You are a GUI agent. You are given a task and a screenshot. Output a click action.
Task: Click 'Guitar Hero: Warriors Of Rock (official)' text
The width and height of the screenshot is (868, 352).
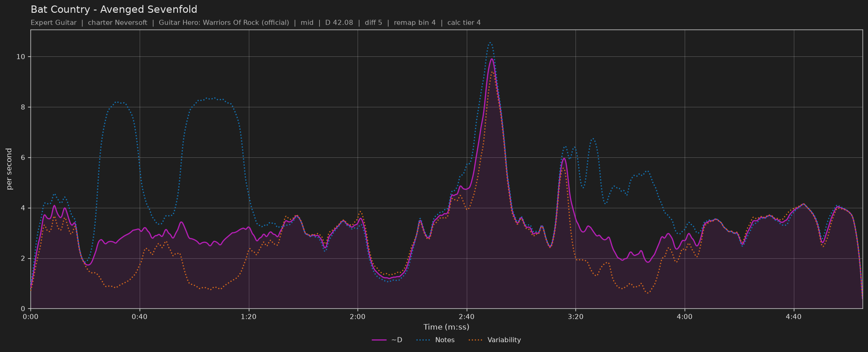coord(224,23)
